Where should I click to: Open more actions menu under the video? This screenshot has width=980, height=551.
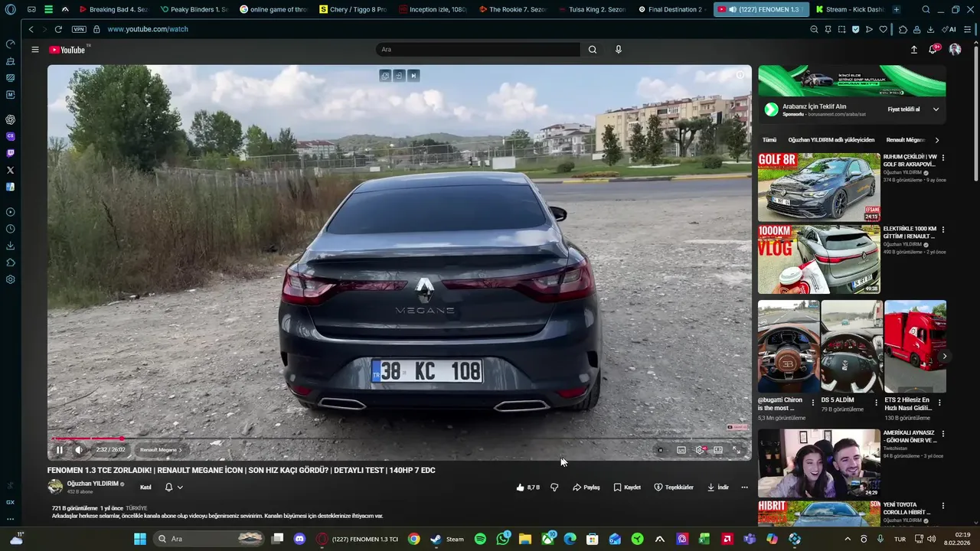tap(744, 487)
